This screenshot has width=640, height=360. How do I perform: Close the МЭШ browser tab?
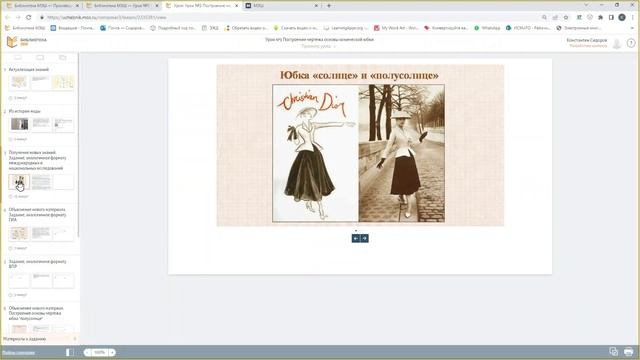point(316,6)
